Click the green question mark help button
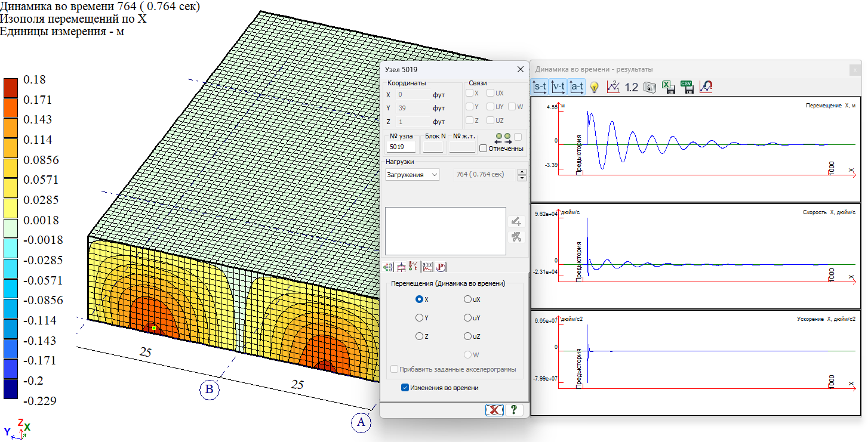This screenshot has width=868, height=442. (x=513, y=410)
